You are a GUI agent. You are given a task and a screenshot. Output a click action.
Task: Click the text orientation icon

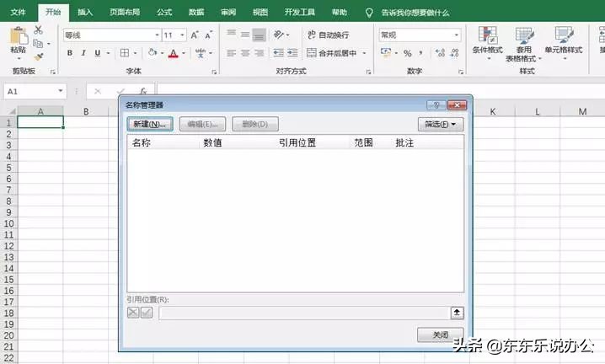(x=279, y=35)
